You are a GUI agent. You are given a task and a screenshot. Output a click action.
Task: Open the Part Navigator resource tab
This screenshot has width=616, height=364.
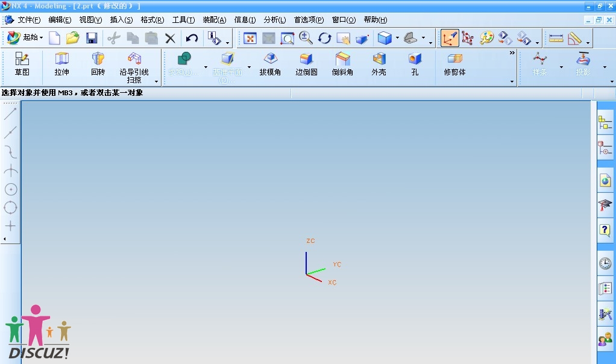point(605,148)
